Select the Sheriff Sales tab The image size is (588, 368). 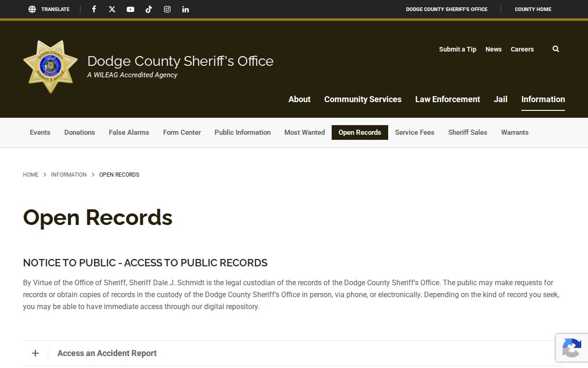click(468, 132)
